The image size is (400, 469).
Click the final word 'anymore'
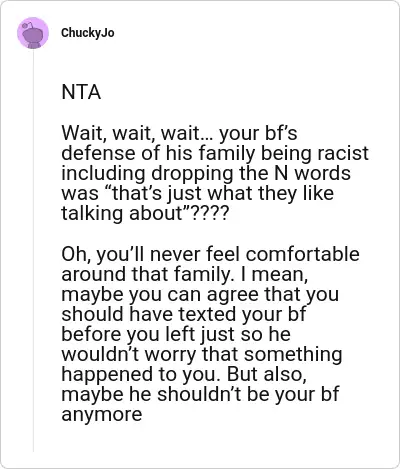pos(102,415)
